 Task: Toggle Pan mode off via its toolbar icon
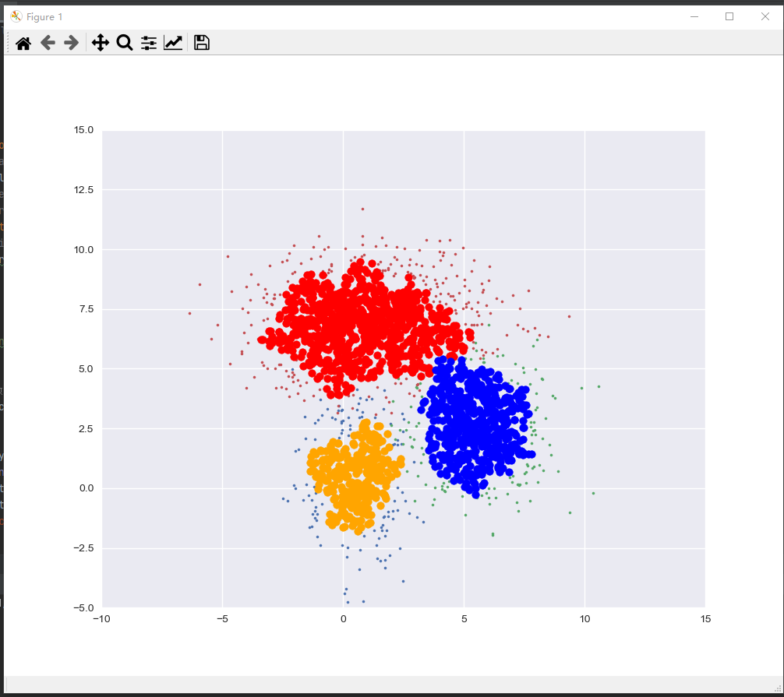(100, 43)
